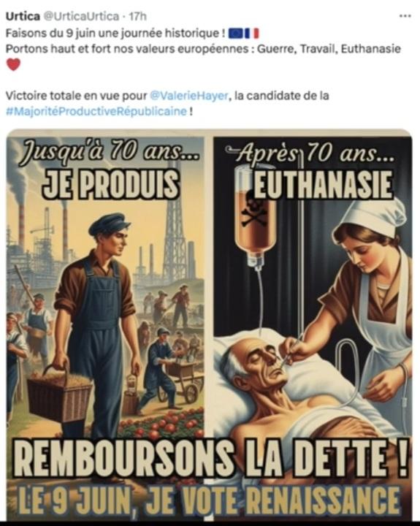The height and width of the screenshot is (526, 420).
Task: Click the skull-marked IV bottle in the image
Action: [256, 215]
